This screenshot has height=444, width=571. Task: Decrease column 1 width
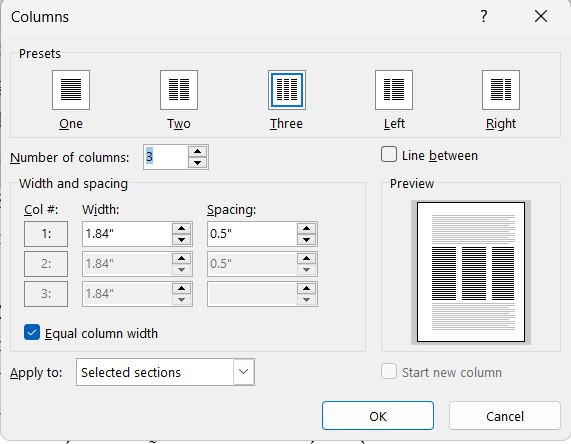[181, 239]
